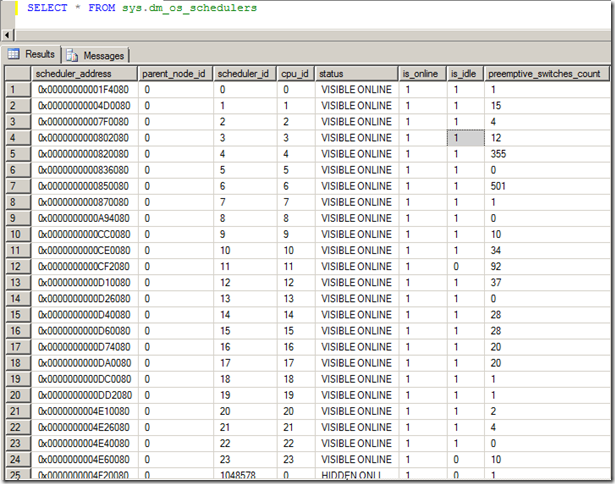The width and height of the screenshot is (615, 484).
Task: Select row header number 24
Action: [x=18, y=460]
